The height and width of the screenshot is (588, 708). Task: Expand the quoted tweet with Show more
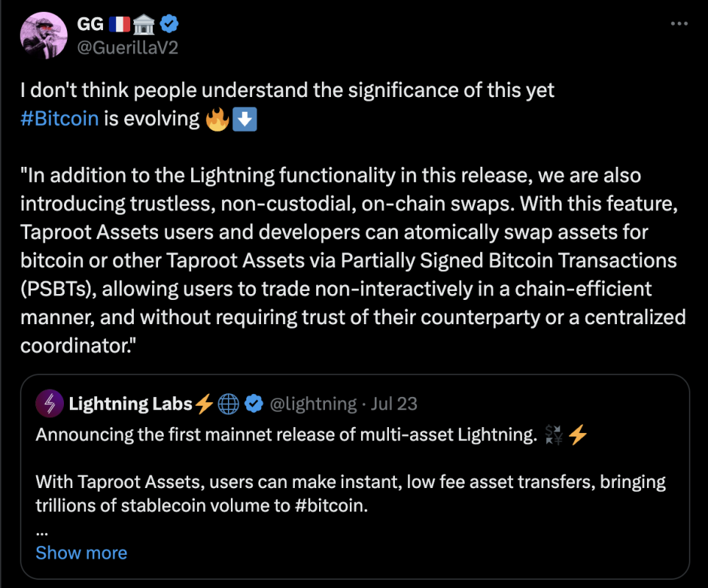pyautogui.click(x=81, y=553)
